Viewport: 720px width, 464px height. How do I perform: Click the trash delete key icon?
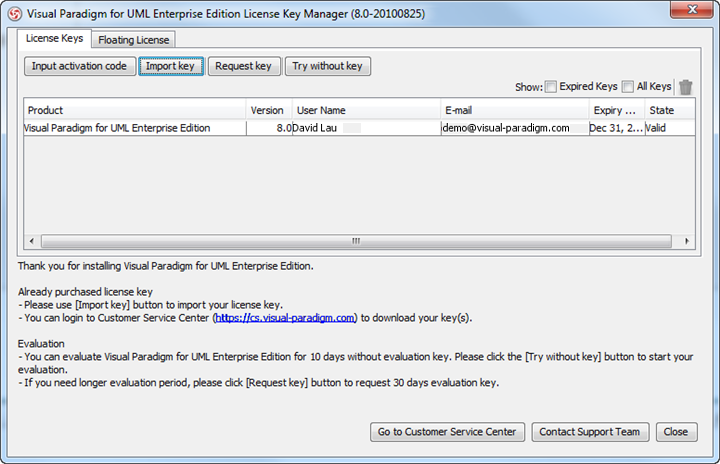(685, 87)
